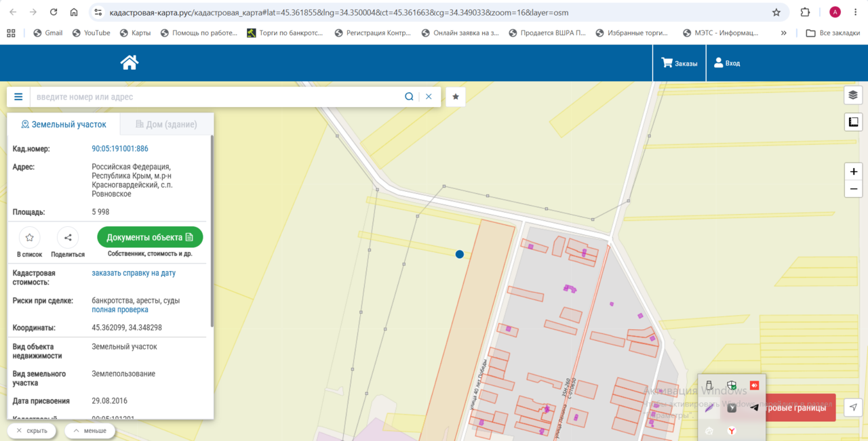Image resolution: width=868 pixels, height=441 pixels.
Task: Click the green Документы объекта button
Action: [150, 237]
